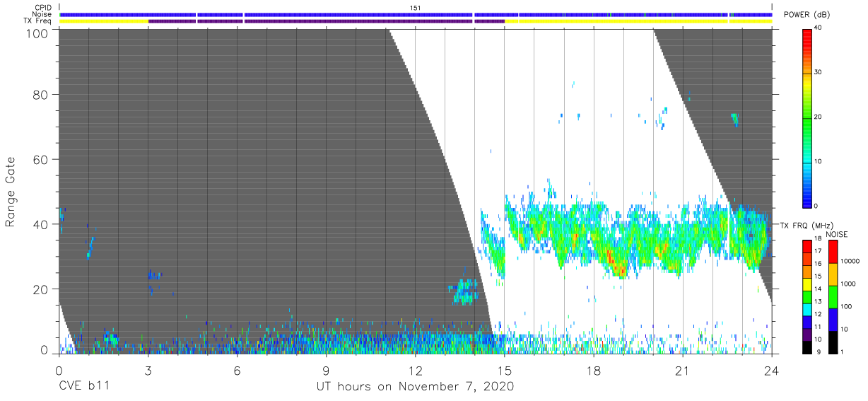The width and height of the screenshot is (868, 401).
Task: Click the blue NOISE legend swatch
Action: [x=833, y=320]
